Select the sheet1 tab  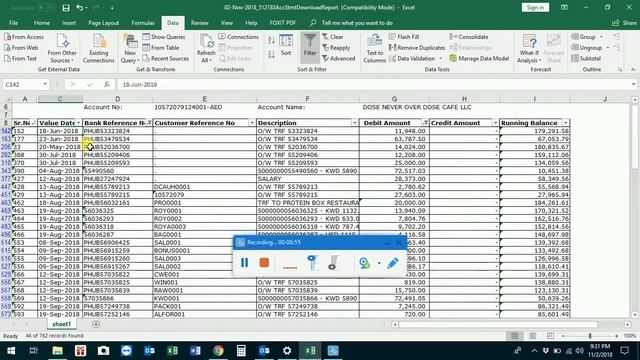pos(62,324)
